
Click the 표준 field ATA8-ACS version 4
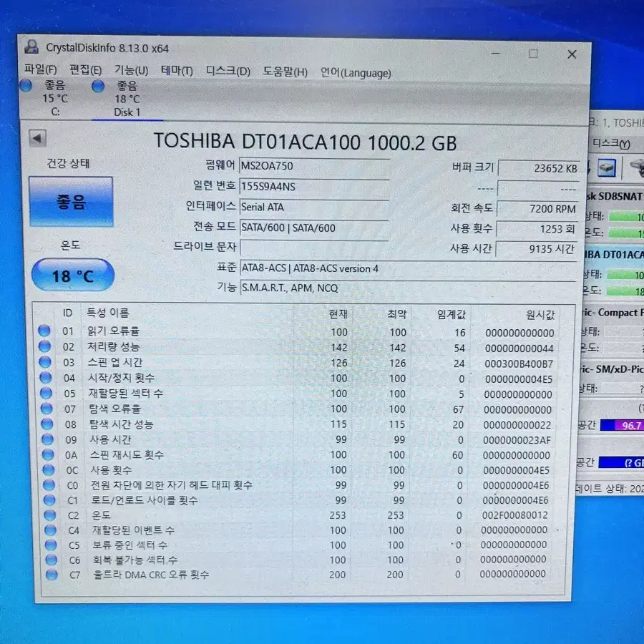409,268
